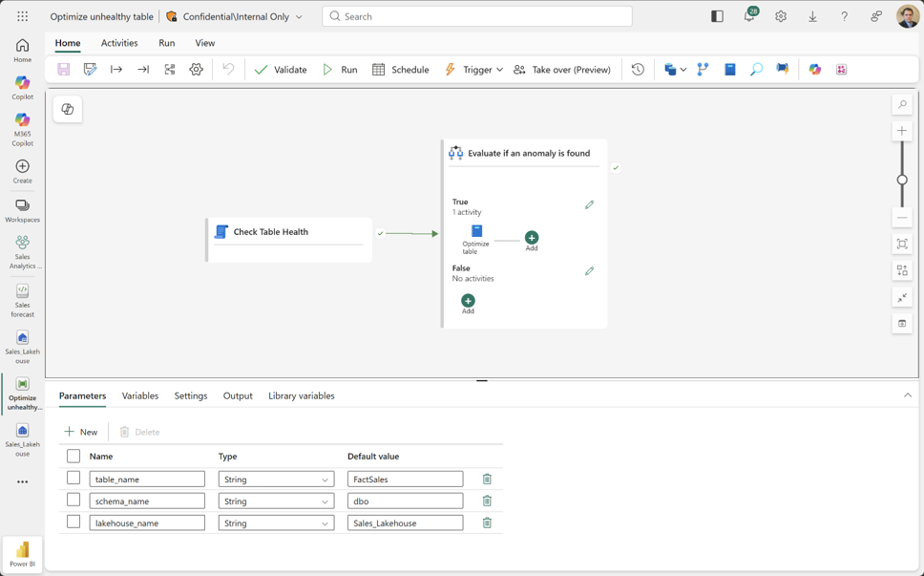Click the Copilot icon in toolbar

tap(815, 70)
